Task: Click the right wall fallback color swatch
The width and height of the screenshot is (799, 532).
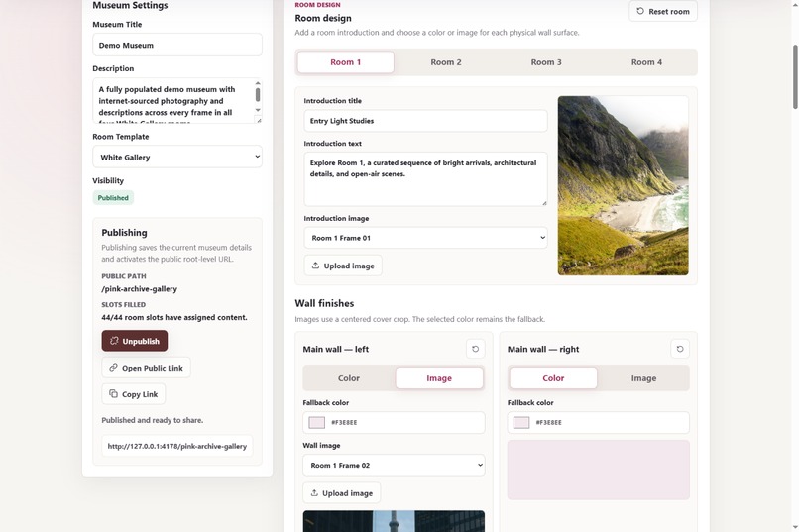Action: (520, 423)
